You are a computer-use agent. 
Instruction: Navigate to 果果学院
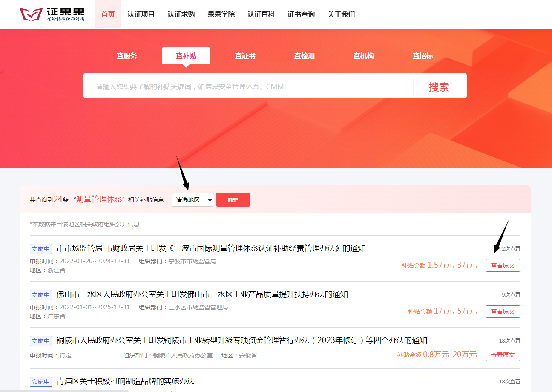[x=221, y=14]
